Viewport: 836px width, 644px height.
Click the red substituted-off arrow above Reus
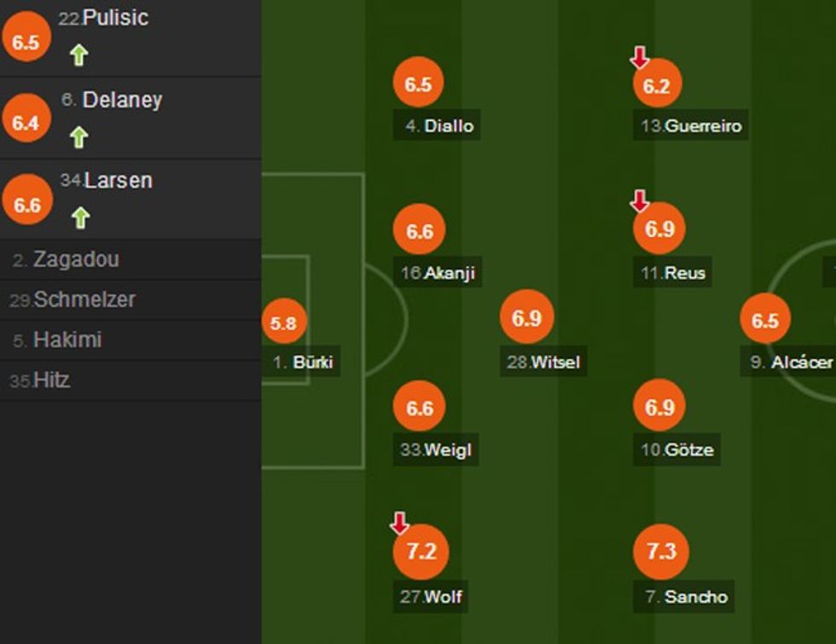tap(639, 201)
